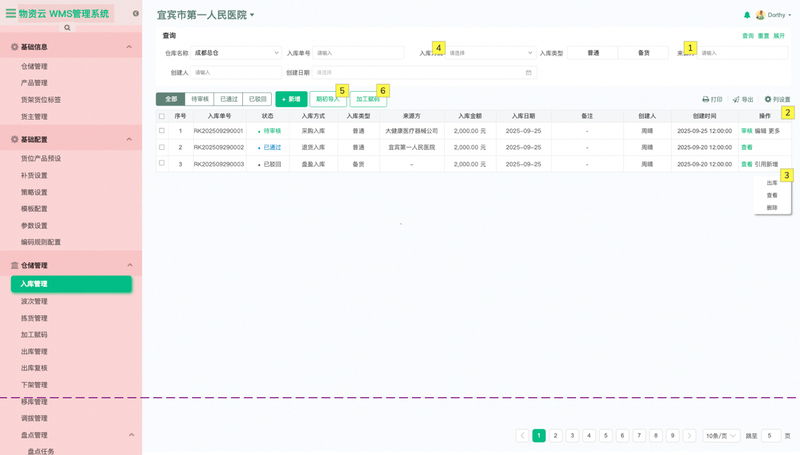Screen dimensions: 800x455
Task: Click the sidebar search magnifier icon
Action: coord(68,28)
